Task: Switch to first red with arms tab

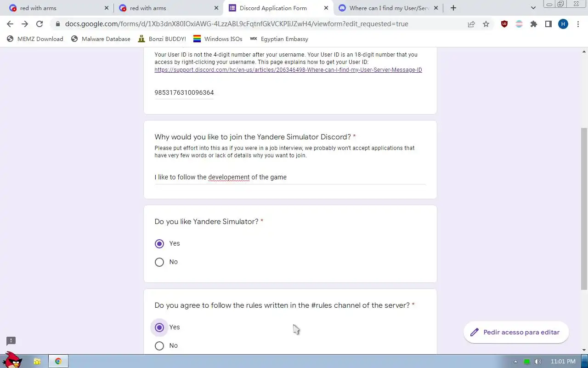Action: [59, 8]
